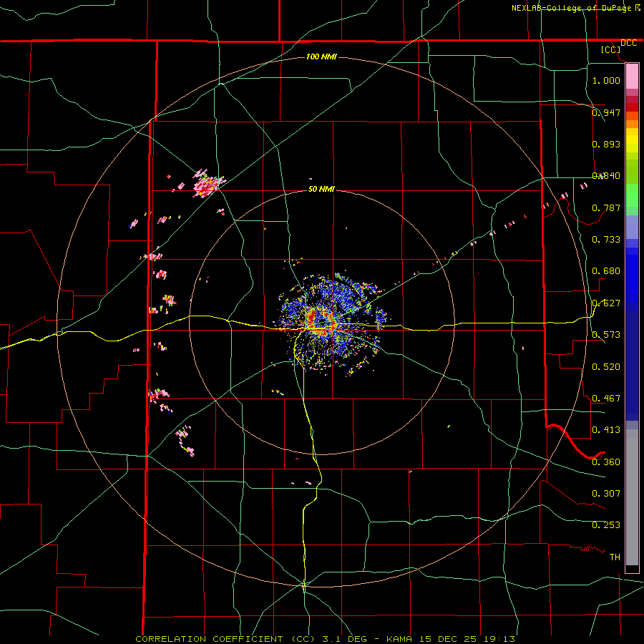This screenshot has height=644, width=644.
Task: Select the 0.413 scale value
Action: (606, 429)
